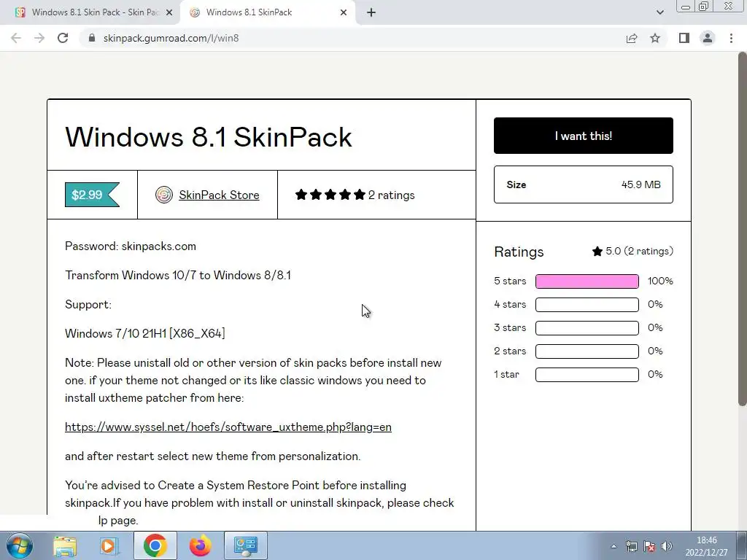Show hidden tray icons arrow
Screen dimensions: 747x560
click(614, 546)
